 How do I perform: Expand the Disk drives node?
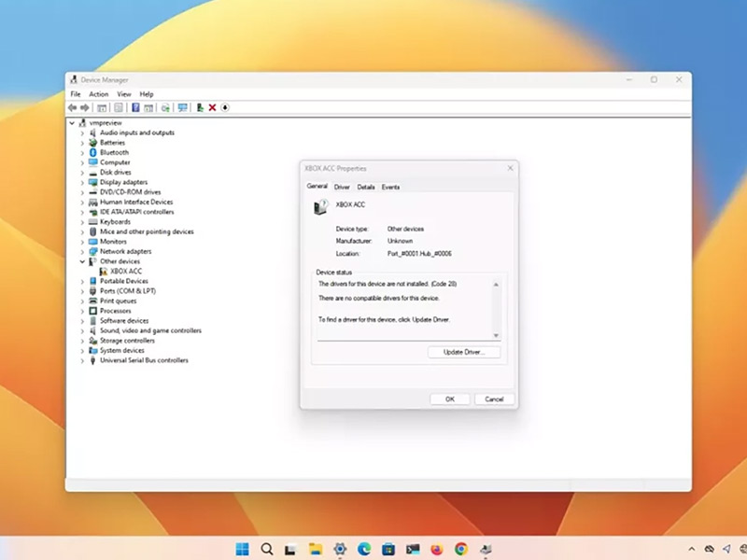click(82, 173)
